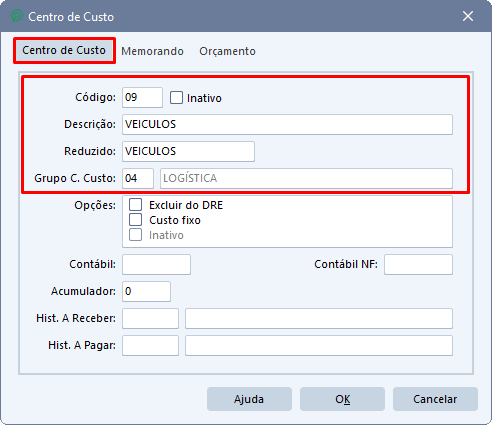Click the Acumulador field showing 0
The height and width of the screenshot is (425, 492).
click(x=146, y=291)
